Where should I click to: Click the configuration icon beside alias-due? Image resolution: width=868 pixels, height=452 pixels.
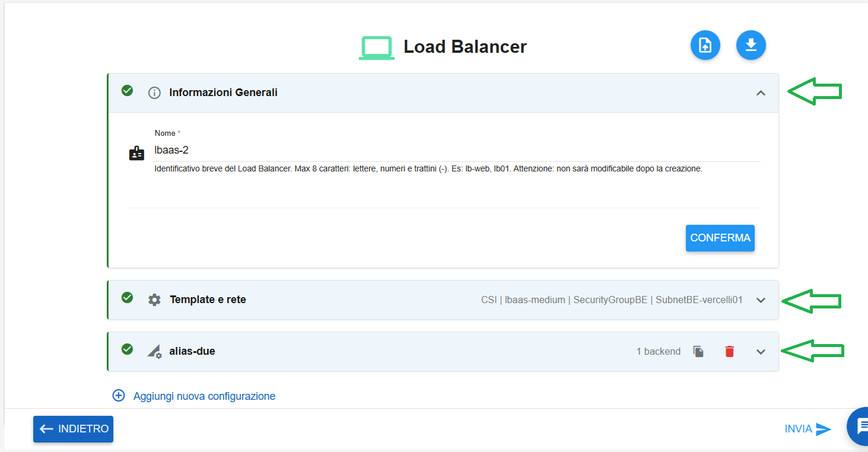pos(154,351)
